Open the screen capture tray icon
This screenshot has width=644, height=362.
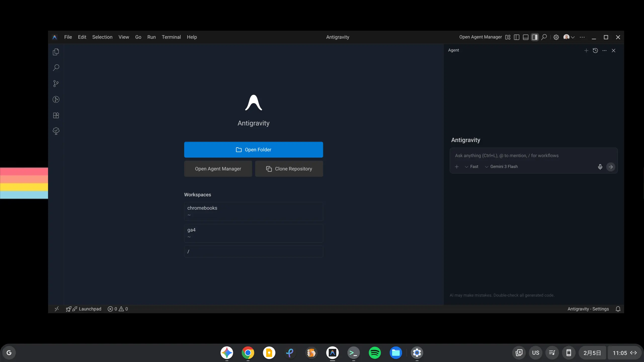pyautogui.click(x=519, y=353)
